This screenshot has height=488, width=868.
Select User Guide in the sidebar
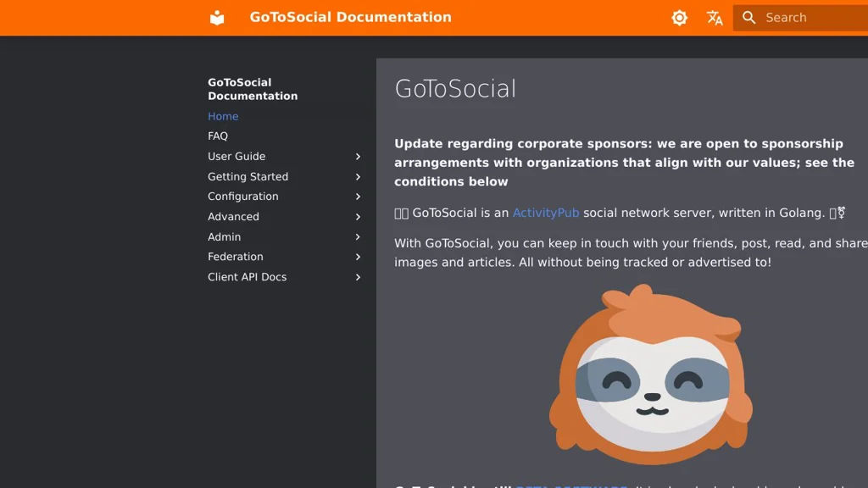click(236, 157)
